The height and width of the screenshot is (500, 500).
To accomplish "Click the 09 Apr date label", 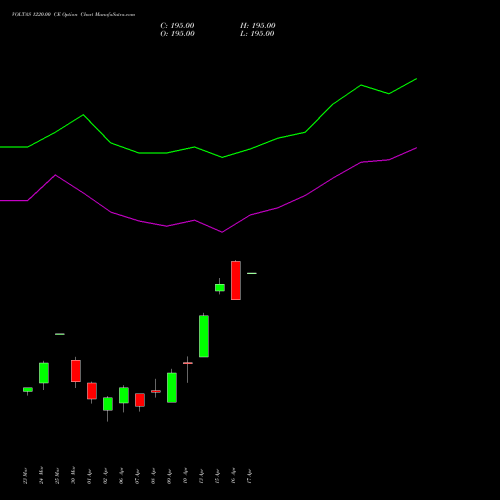I will (x=169, y=476).
